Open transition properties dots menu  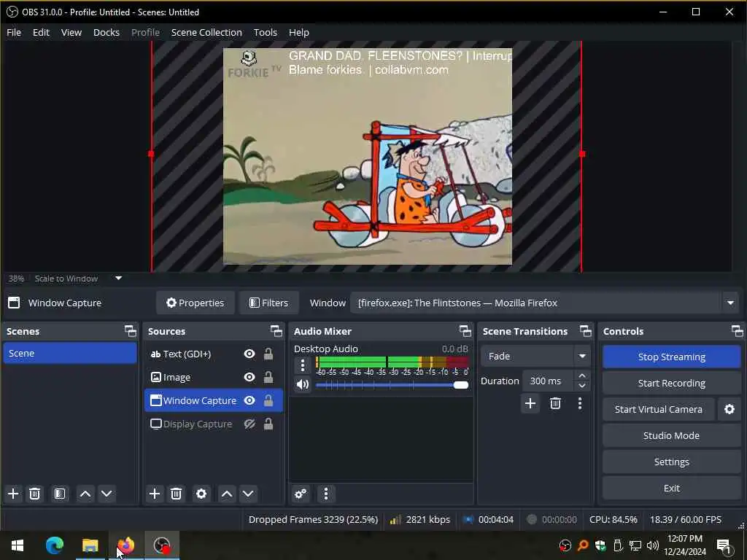tap(580, 404)
